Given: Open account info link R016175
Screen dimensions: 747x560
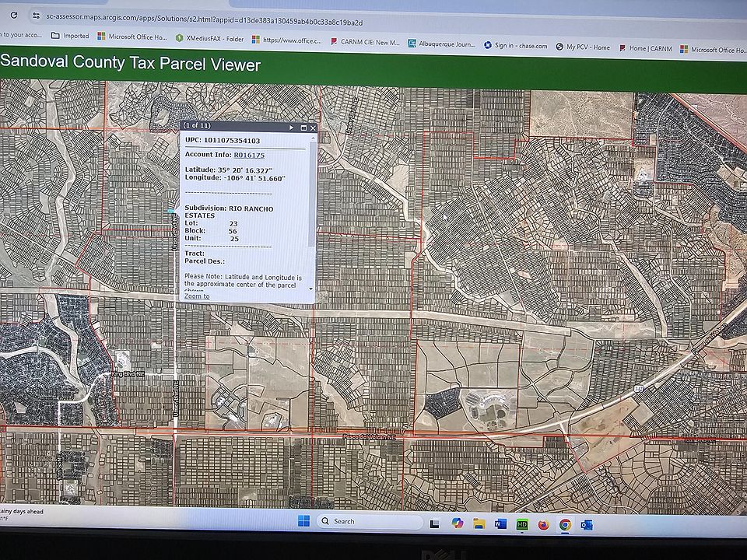Looking at the screenshot, I should click(x=249, y=156).
